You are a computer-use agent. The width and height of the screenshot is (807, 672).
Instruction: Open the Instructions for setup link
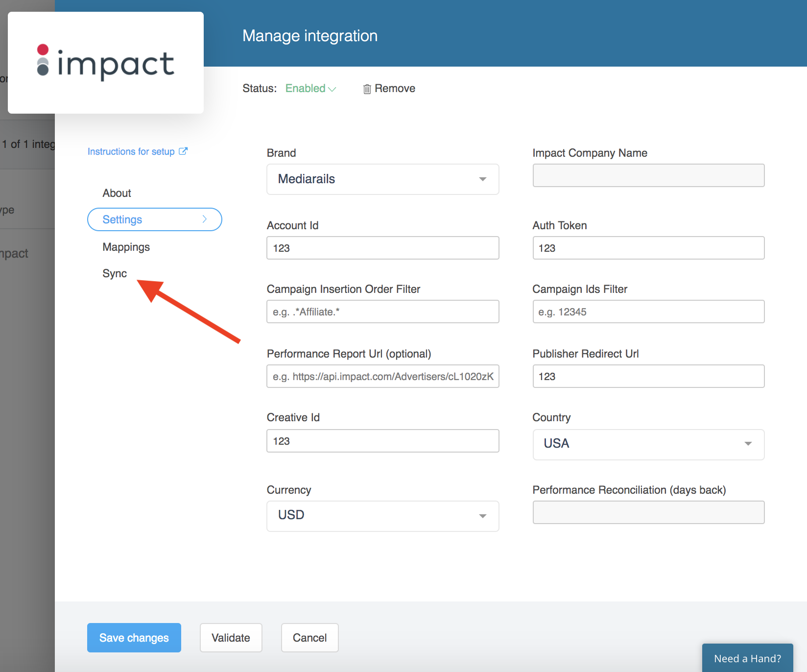[131, 151]
